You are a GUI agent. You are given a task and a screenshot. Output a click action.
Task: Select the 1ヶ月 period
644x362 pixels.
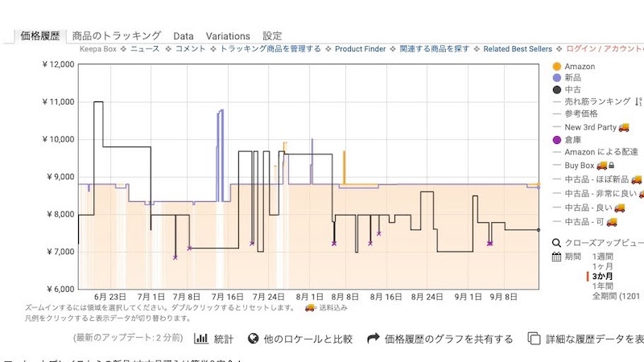click(602, 266)
